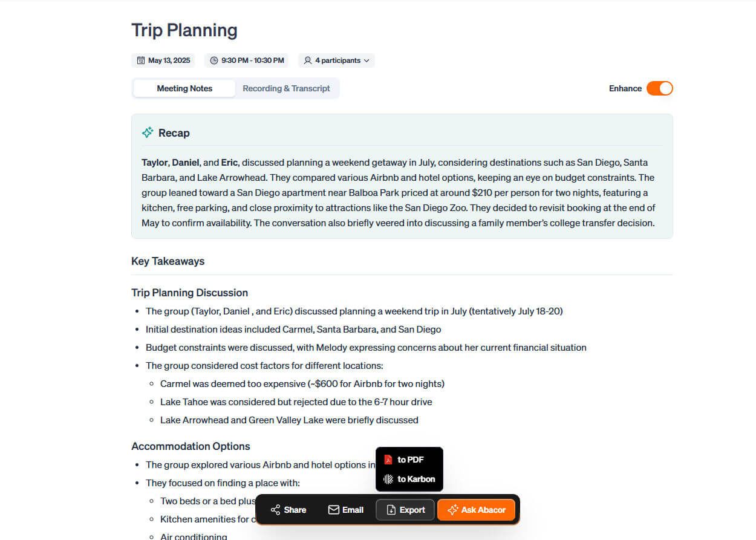Click the Trip Planning title
Image resolution: width=756 pixels, height=540 pixels.
point(184,30)
